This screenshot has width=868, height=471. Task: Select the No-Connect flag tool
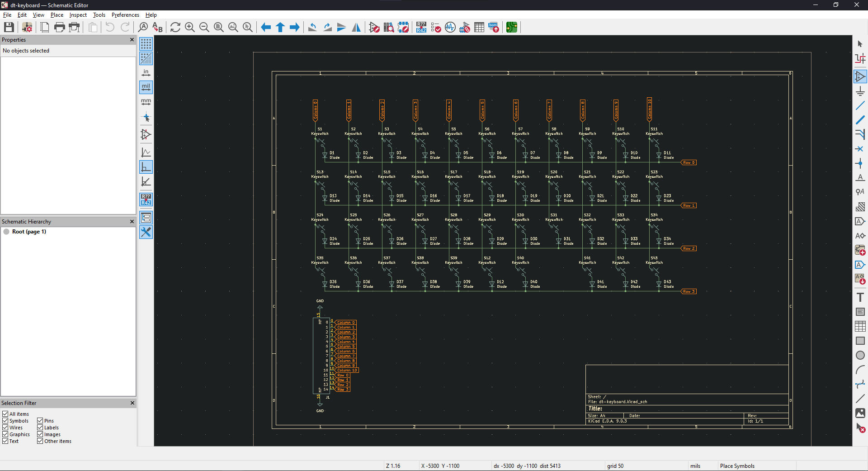[x=860, y=149]
